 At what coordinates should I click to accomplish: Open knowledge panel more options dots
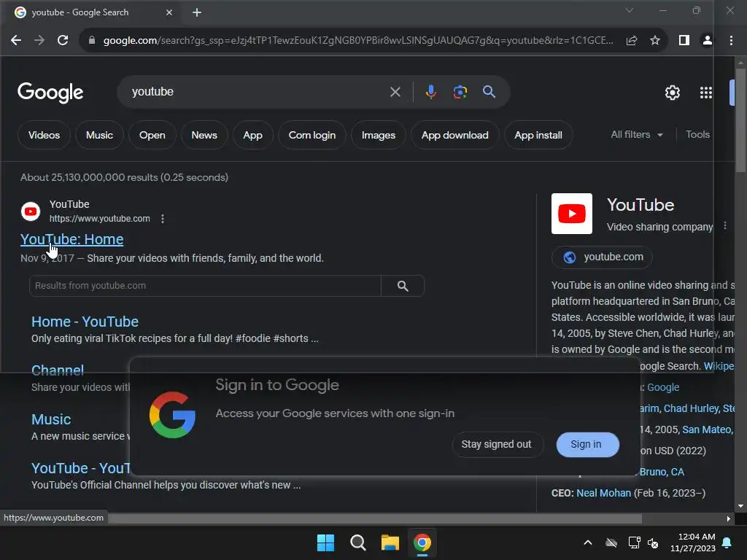[725, 226]
